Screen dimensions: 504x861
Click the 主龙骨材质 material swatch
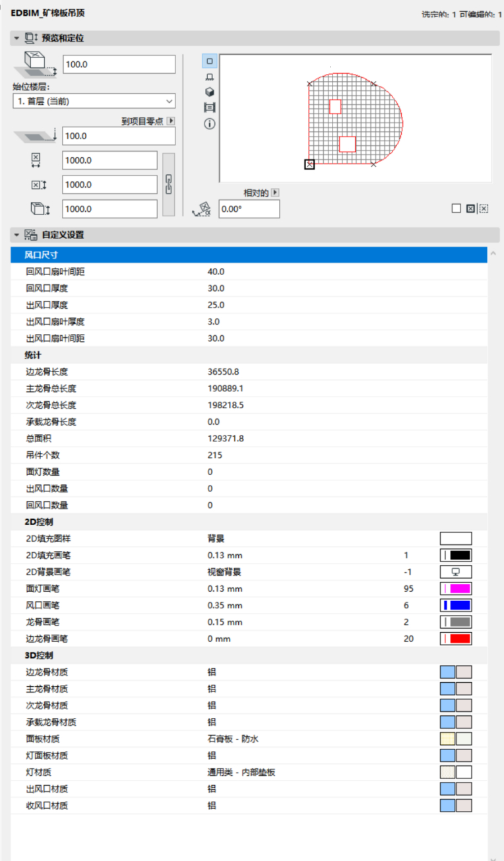456,689
